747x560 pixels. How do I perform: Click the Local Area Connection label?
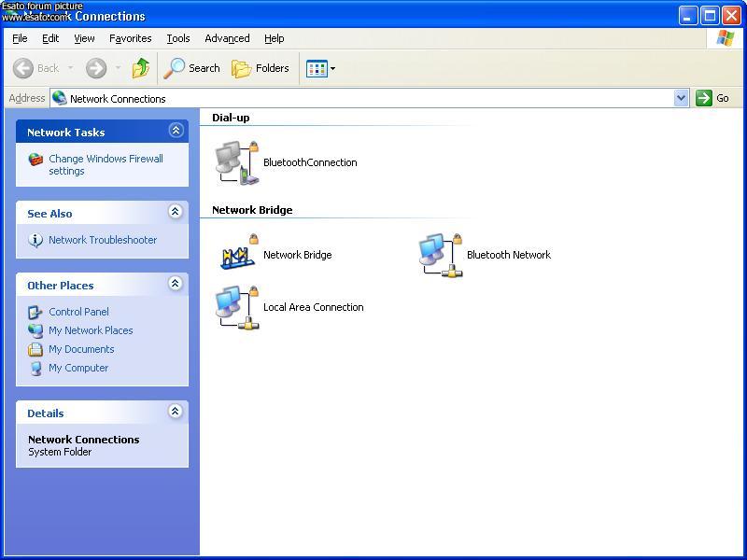314,307
